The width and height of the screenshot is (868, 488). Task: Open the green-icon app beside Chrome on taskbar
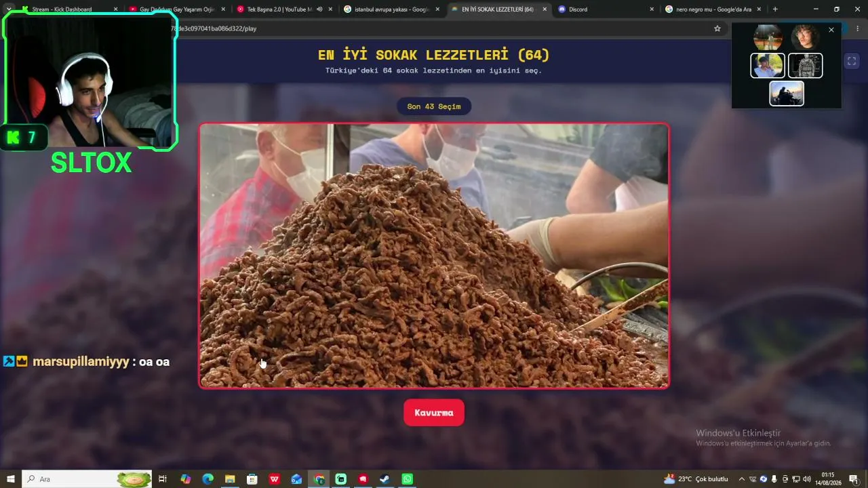click(341, 479)
